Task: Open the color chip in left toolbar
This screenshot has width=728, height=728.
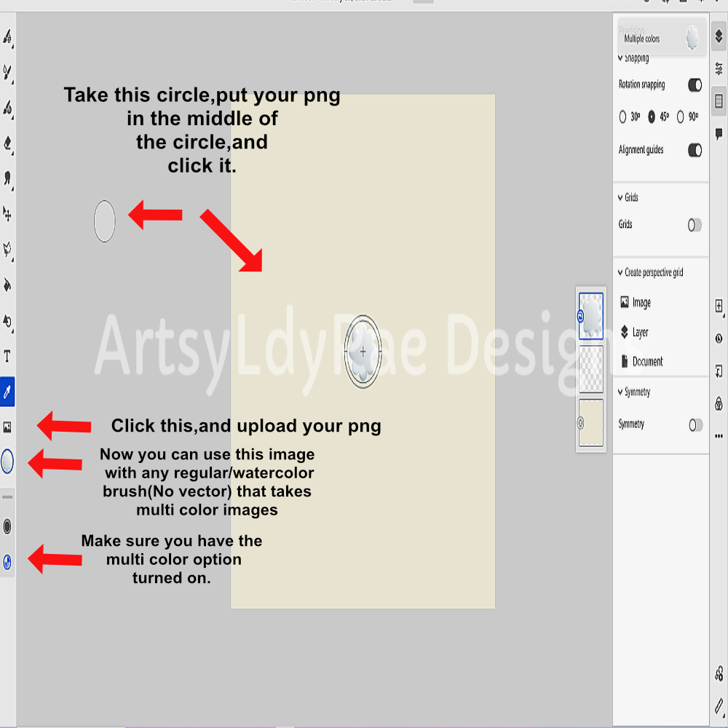Action: coord(7,462)
